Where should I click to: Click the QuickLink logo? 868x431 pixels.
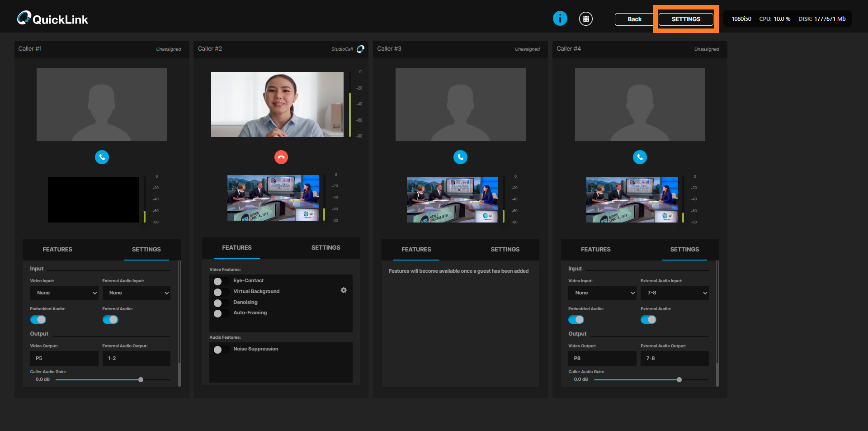pos(52,19)
